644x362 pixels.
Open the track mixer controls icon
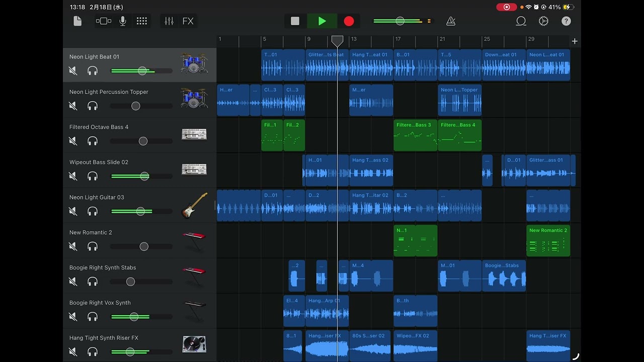[x=169, y=21]
